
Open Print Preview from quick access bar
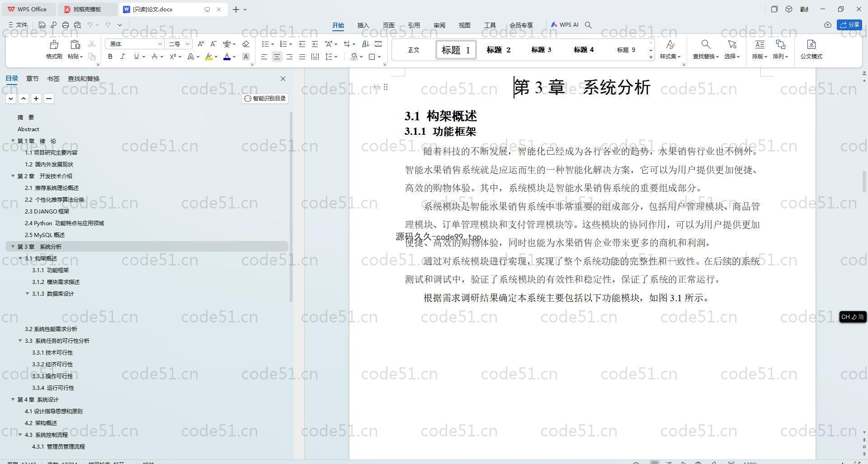pos(77,25)
